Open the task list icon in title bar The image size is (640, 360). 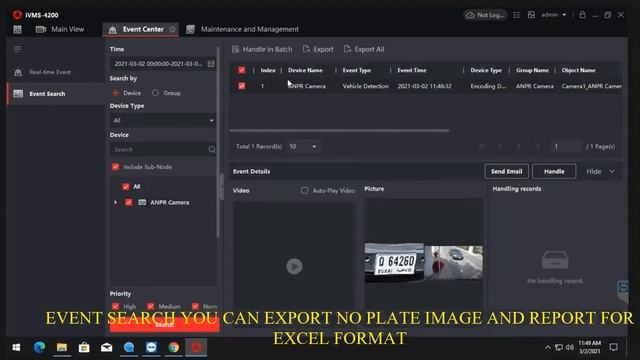[516, 15]
